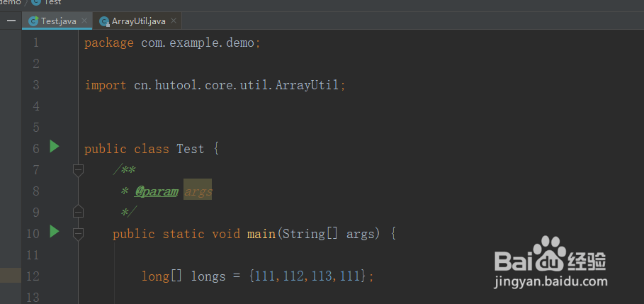644x304 pixels.
Task: Run the Test class from gutter arrow
Action: coord(55,147)
